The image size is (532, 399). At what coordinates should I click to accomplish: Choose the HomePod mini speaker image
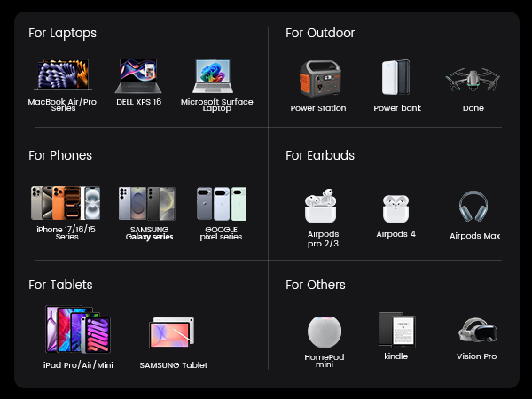tap(325, 332)
